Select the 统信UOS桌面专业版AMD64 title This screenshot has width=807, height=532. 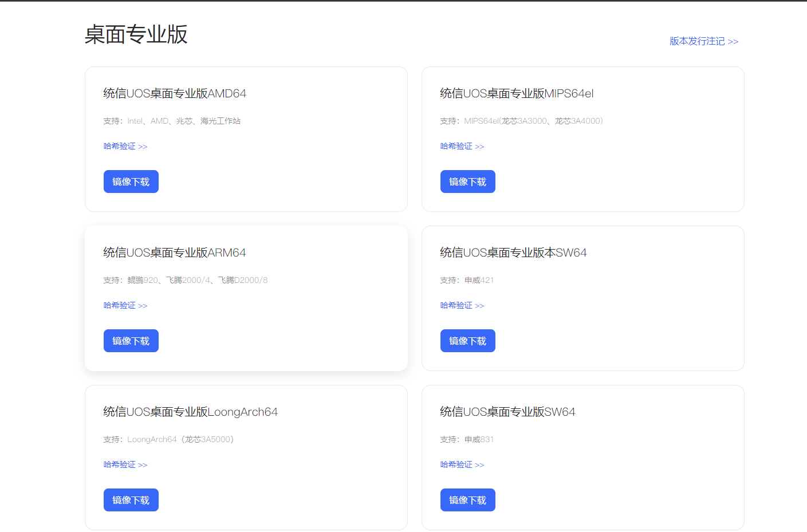(x=175, y=93)
